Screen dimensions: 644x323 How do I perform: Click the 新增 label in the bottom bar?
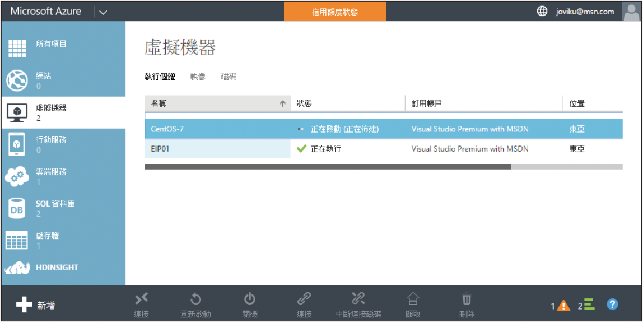[x=46, y=306]
